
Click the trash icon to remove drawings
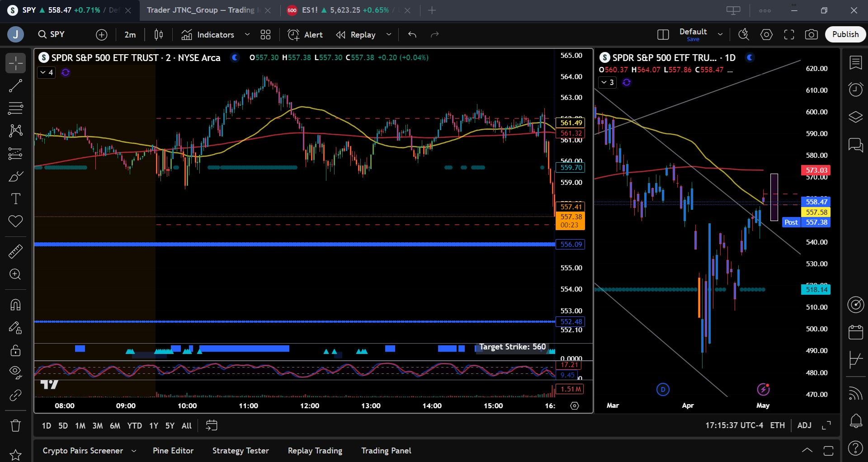[15, 425]
